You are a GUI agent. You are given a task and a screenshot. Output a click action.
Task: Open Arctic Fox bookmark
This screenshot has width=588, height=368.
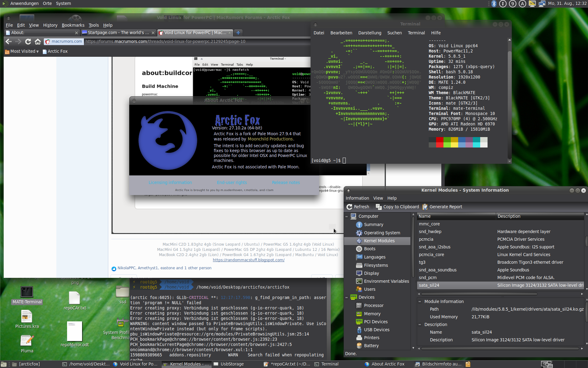tap(55, 51)
